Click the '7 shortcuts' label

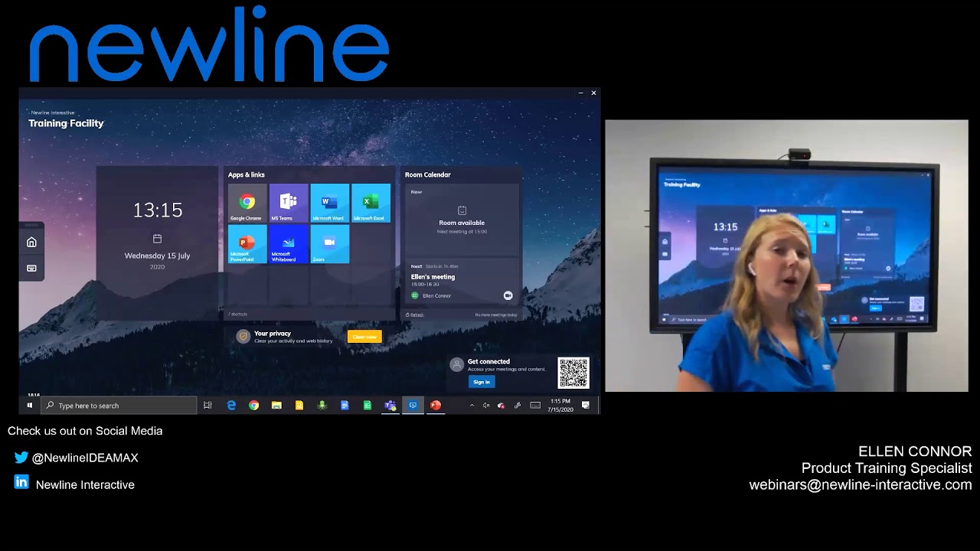pos(237,315)
